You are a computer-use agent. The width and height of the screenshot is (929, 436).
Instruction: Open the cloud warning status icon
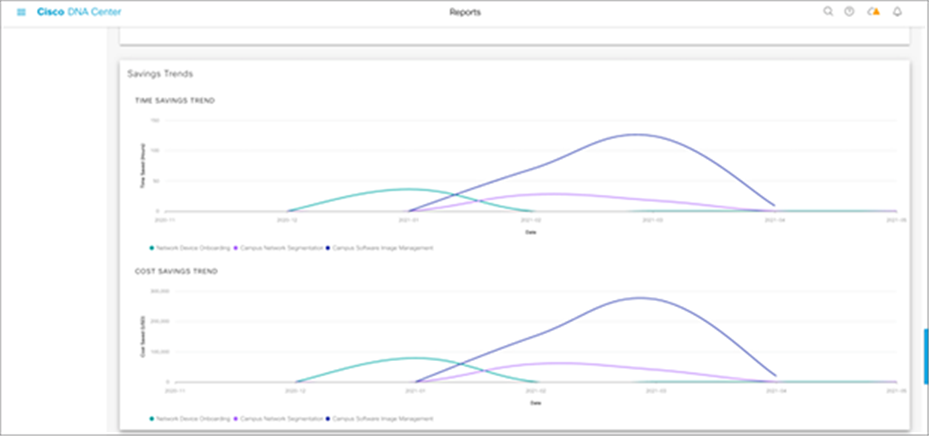(x=873, y=12)
